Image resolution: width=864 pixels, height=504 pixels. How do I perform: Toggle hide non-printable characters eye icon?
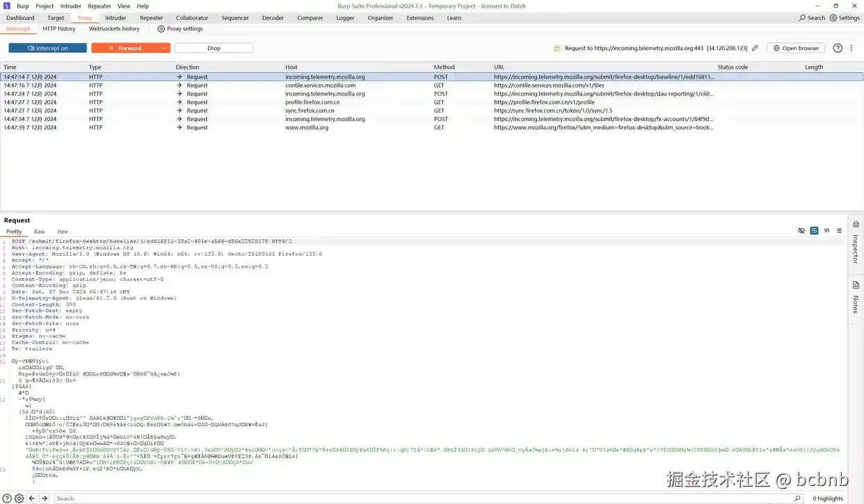801,231
